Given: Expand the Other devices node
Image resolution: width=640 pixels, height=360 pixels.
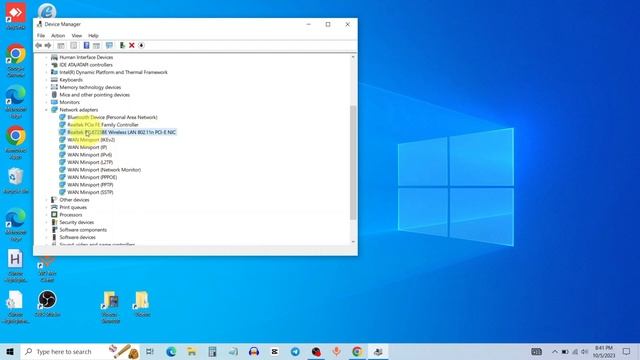Looking at the screenshot, I should pyautogui.click(x=47, y=200).
